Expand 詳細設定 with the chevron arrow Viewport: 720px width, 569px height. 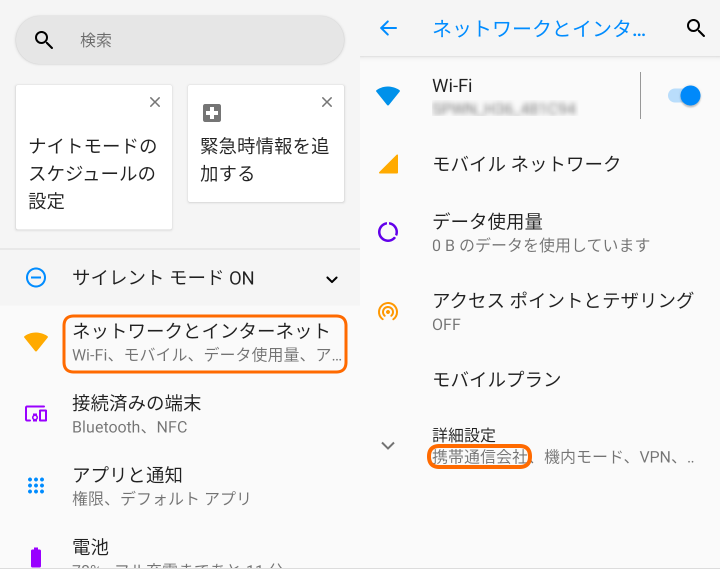(x=388, y=446)
